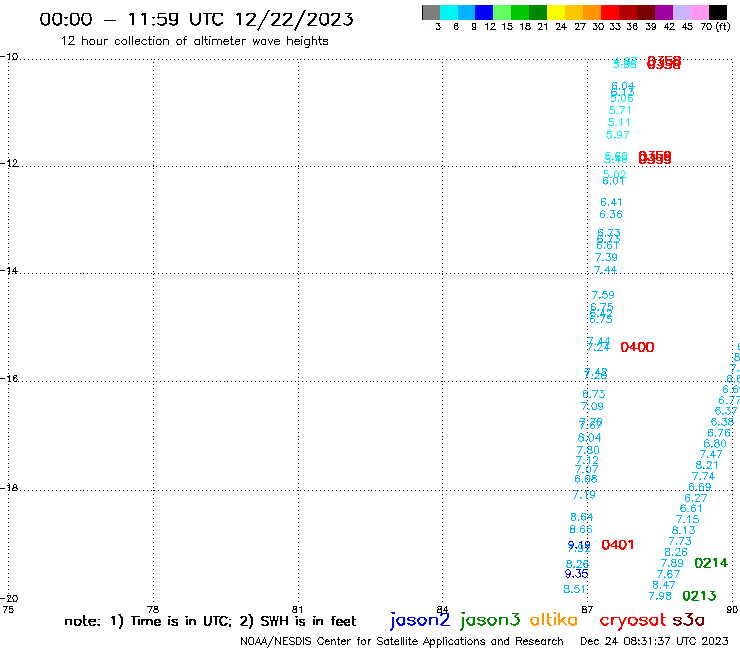The height and width of the screenshot is (650, 740).
Task: Click wave height value 7.59
Action: pyautogui.click(x=603, y=295)
